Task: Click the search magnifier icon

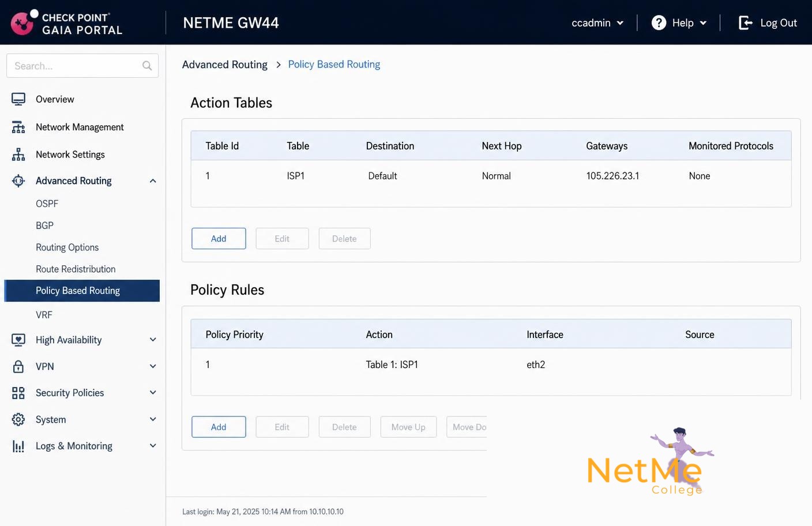Action: click(147, 66)
